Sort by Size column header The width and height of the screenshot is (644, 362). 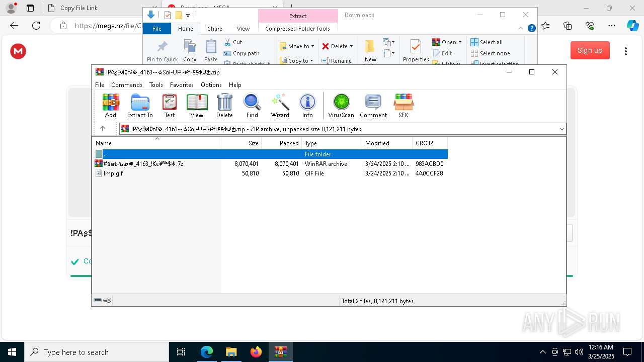(x=242, y=143)
